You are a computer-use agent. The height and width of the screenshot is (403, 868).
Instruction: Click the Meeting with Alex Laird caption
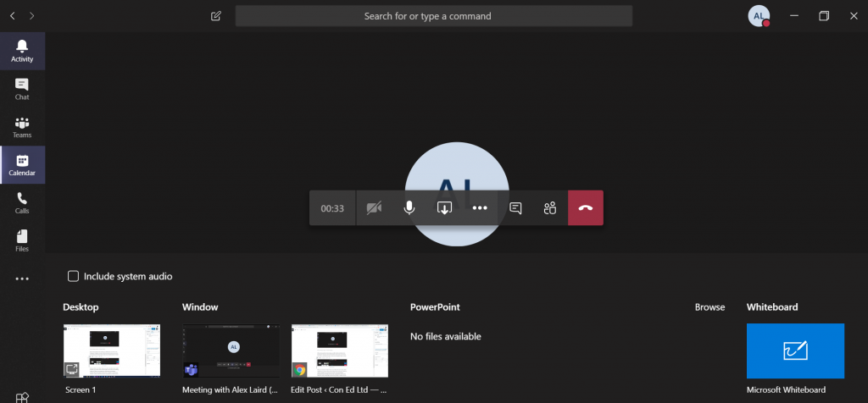[231, 389]
